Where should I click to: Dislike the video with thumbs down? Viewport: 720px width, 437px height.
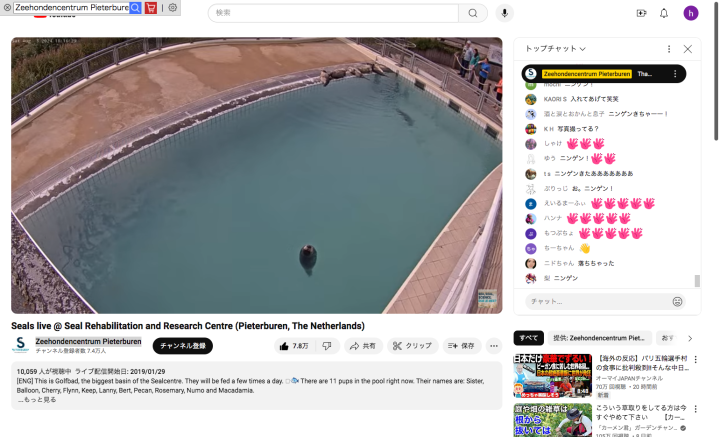(326, 346)
